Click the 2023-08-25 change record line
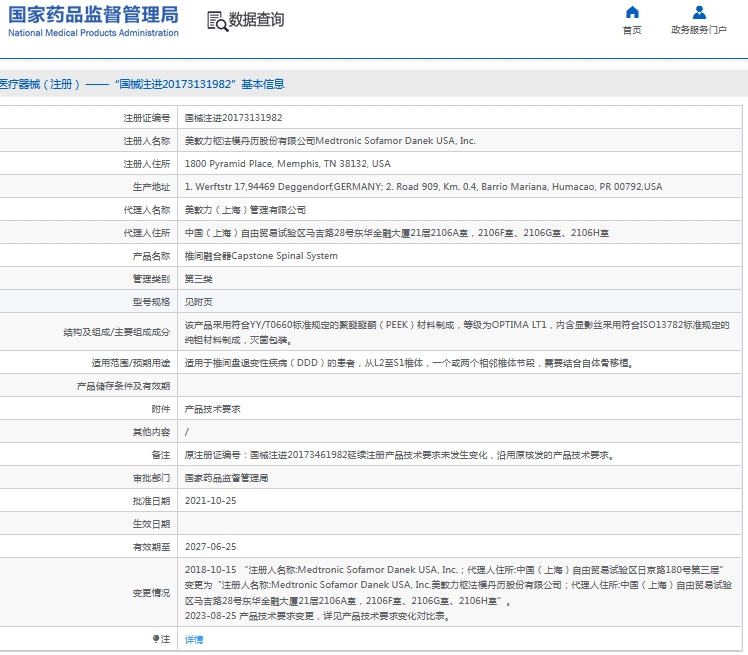748x655 pixels. pos(318,616)
